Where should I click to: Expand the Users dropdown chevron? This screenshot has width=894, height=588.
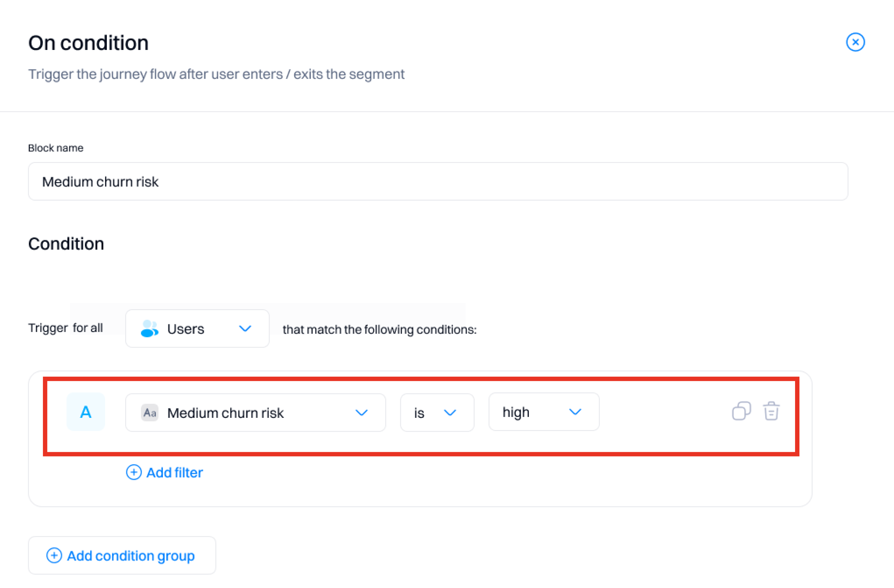tap(245, 328)
